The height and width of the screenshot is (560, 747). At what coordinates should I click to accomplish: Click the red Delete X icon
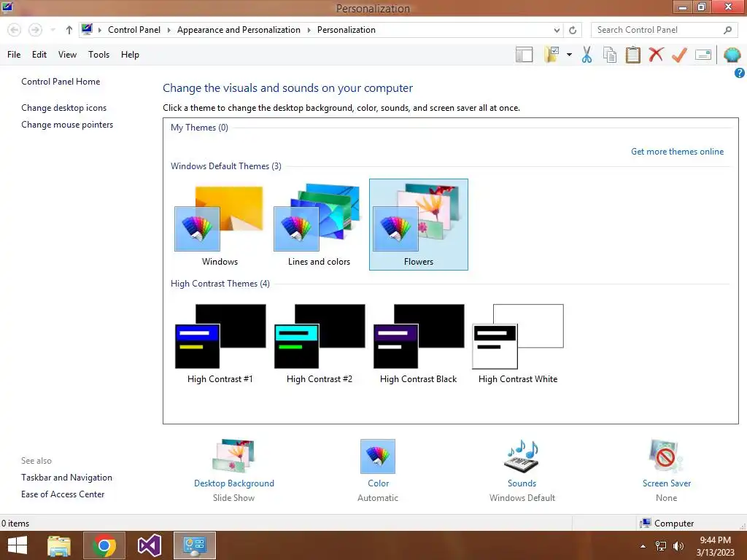656,55
